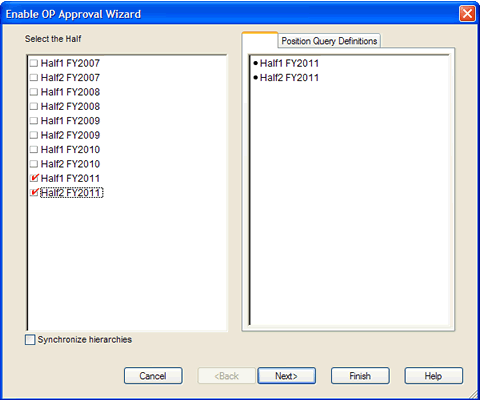
Task: Click the Half1 FY2011 label in checklist
Action: tap(70, 178)
